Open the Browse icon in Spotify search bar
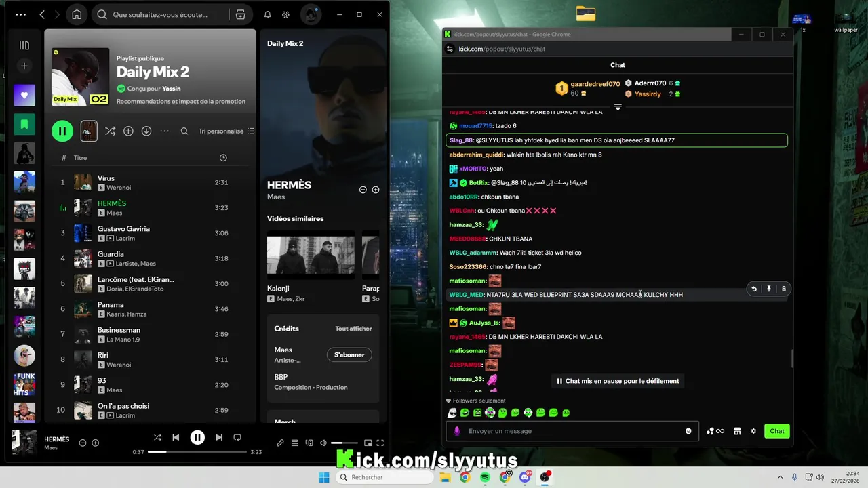 (240, 14)
